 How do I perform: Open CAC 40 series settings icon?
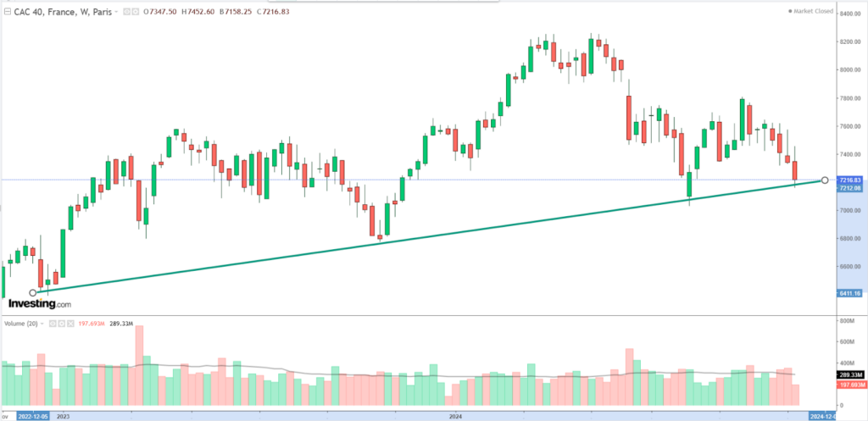136,12
